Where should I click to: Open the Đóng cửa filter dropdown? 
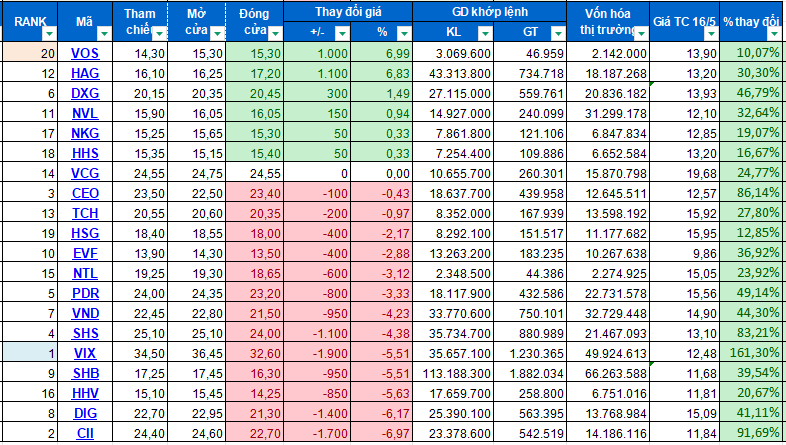coord(275,34)
